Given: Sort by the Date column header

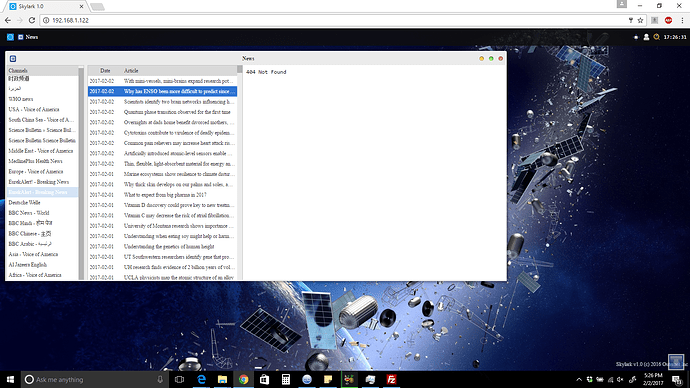Looking at the screenshot, I should 105,70.
